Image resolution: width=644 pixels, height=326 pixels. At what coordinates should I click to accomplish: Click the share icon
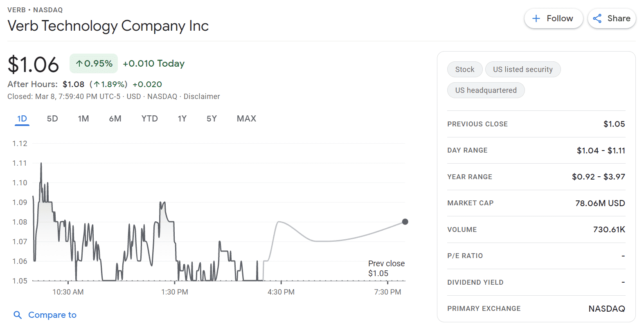click(x=597, y=18)
